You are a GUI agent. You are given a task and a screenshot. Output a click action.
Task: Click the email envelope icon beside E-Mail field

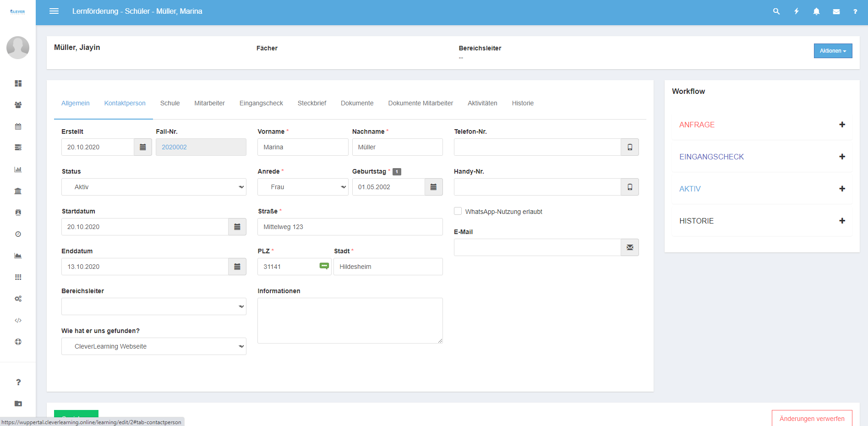coord(630,247)
